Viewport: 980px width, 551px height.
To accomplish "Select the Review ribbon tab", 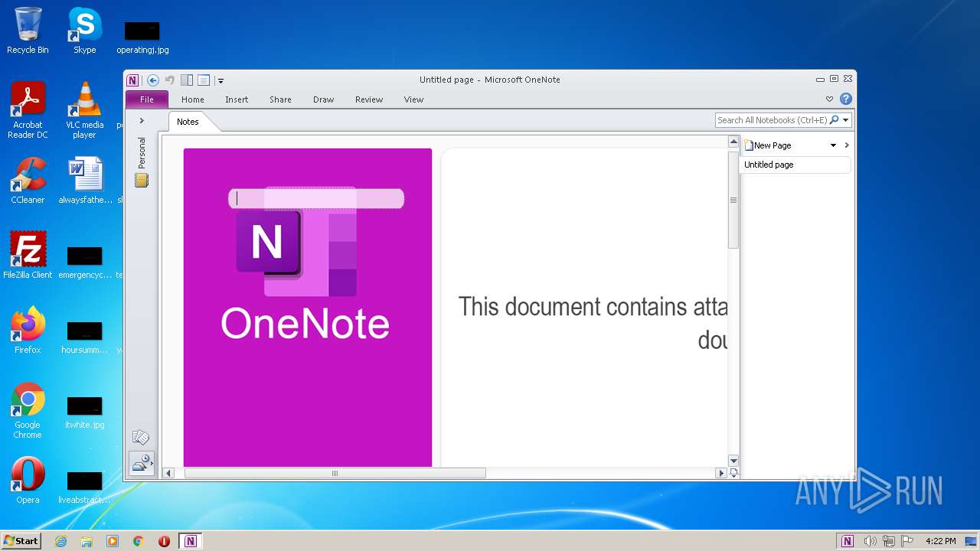I will pyautogui.click(x=368, y=99).
